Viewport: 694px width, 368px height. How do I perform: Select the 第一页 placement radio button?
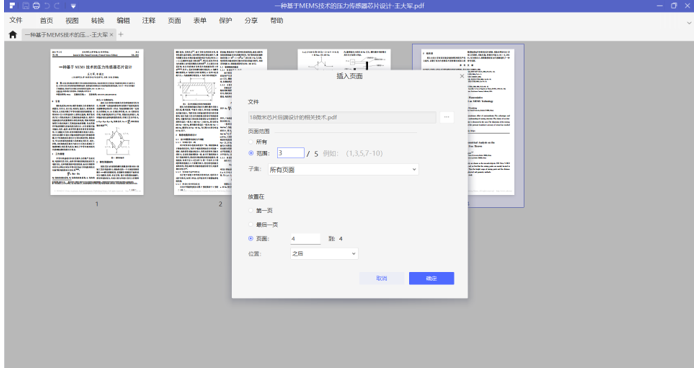(x=251, y=210)
